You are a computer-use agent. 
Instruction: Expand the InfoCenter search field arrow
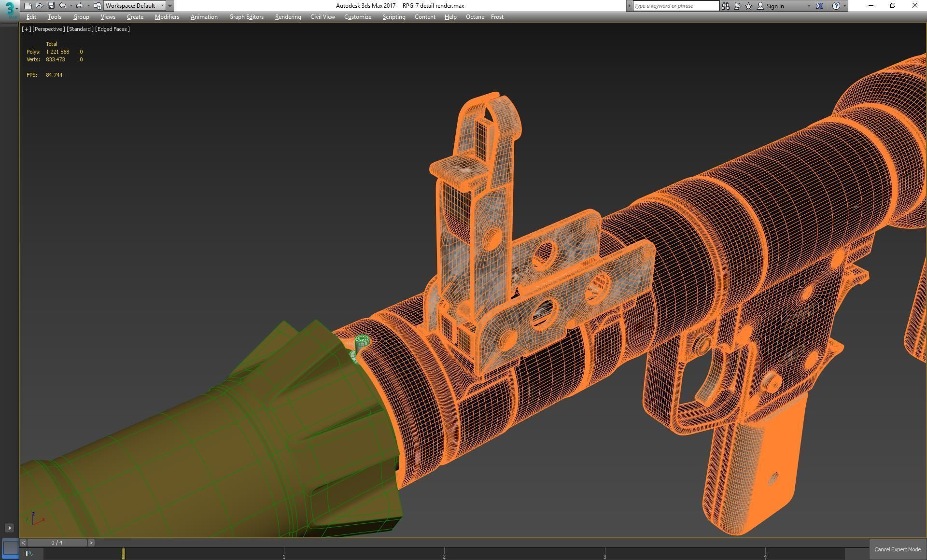coord(629,6)
